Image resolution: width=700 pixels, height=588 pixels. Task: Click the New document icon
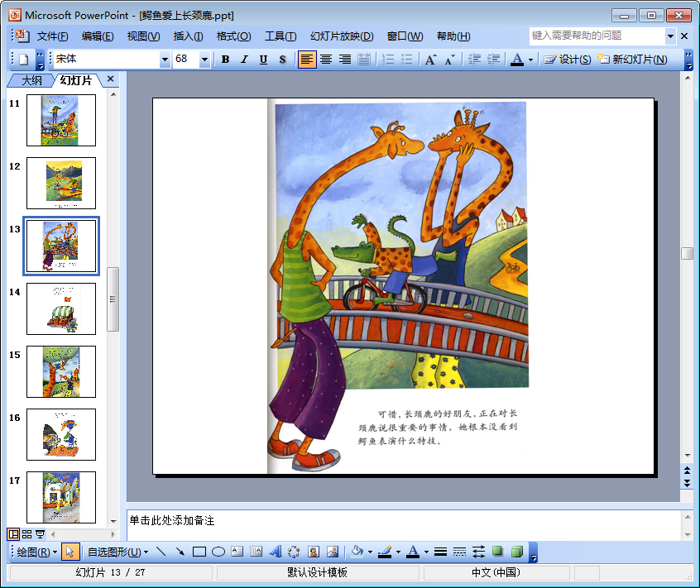pos(24,60)
